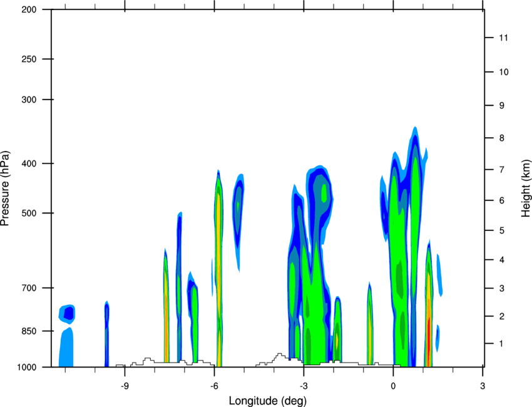This screenshot has height=407, width=532.
Task: Click the 8 km height label
Action: pyautogui.click(x=502, y=138)
